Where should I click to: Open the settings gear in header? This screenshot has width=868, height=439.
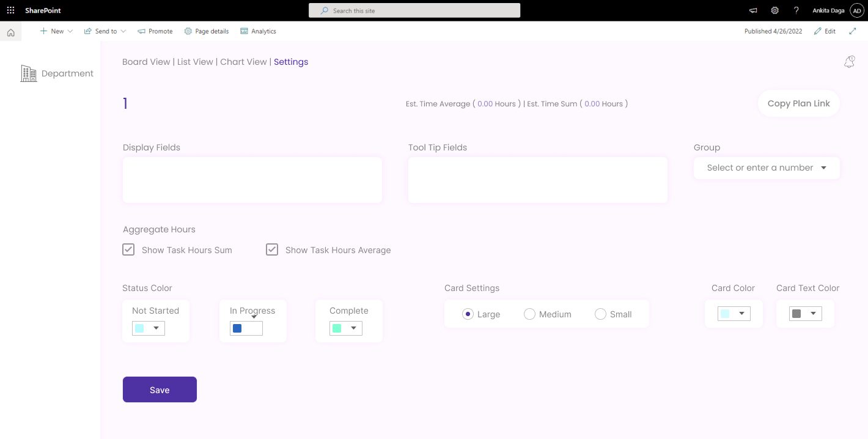pos(774,10)
